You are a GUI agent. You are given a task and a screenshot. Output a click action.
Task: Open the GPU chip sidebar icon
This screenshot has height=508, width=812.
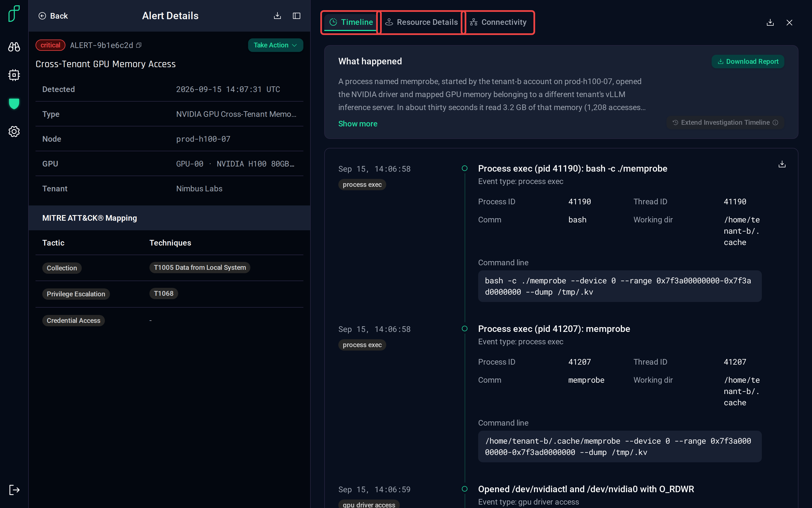pyautogui.click(x=14, y=75)
